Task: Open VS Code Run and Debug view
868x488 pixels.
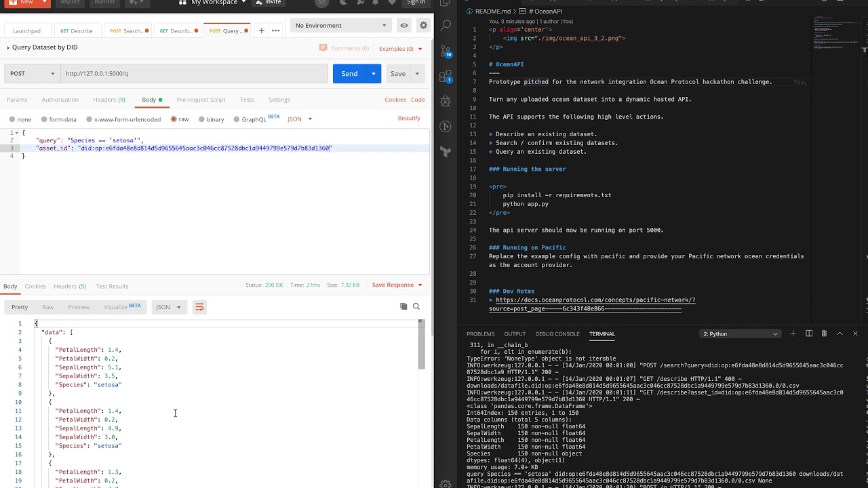Action: point(446,102)
